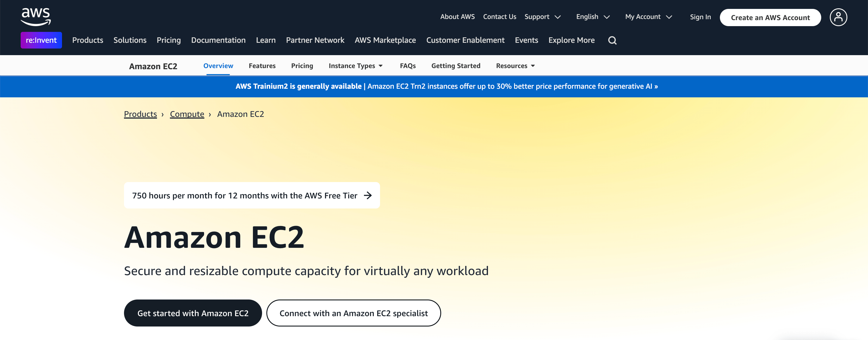Click Get started with Amazon EC2
Viewport: 868px width, 340px height.
193,313
